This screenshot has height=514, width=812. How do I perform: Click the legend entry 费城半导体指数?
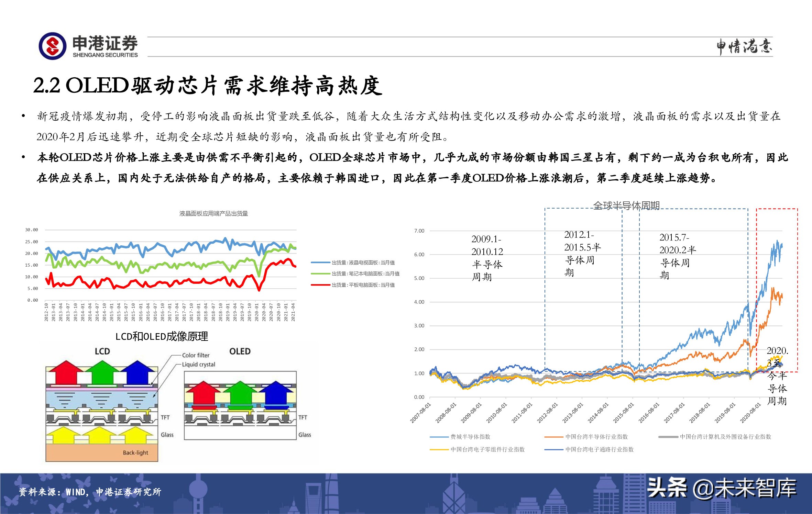(x=460, y=437)
